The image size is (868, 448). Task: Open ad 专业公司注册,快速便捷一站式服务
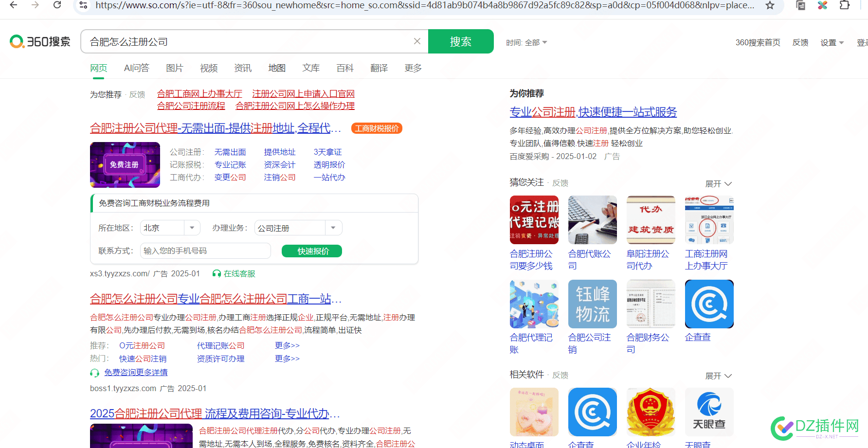593,112
